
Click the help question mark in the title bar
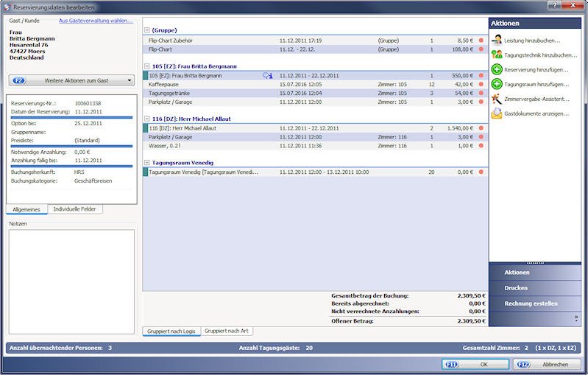point(556,5)
